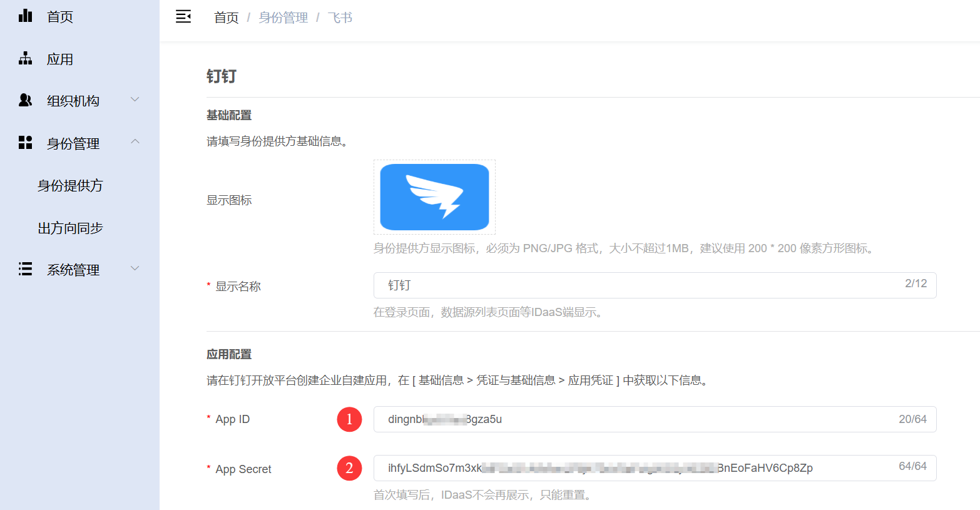
Task: Click the hierarchy icon next to 应用
Action: (x=25, y=59)
